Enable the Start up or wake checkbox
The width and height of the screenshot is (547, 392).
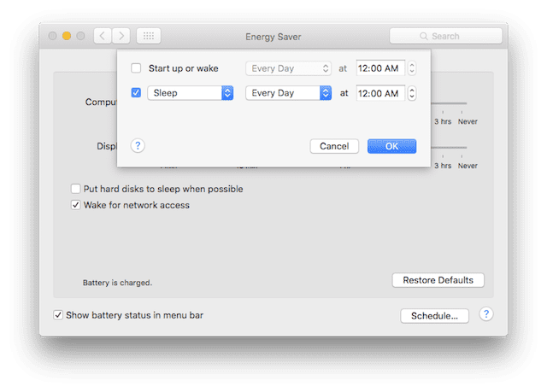(x=137, y=68)
